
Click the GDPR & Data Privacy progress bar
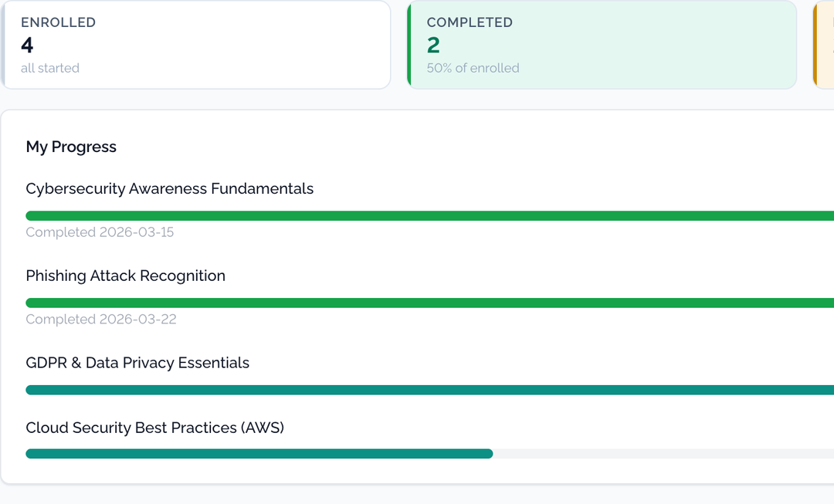pos(430,391)
